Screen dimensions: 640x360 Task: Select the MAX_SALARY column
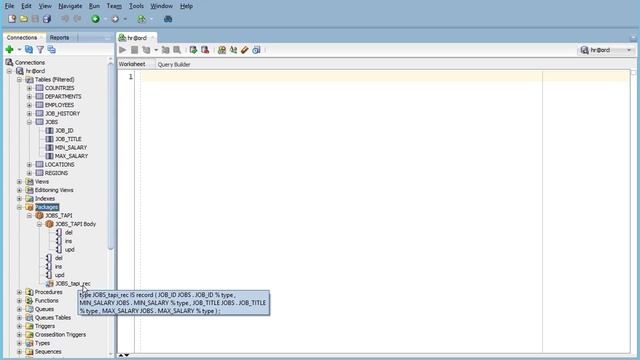pyautogui.click(x=71, y=156)
